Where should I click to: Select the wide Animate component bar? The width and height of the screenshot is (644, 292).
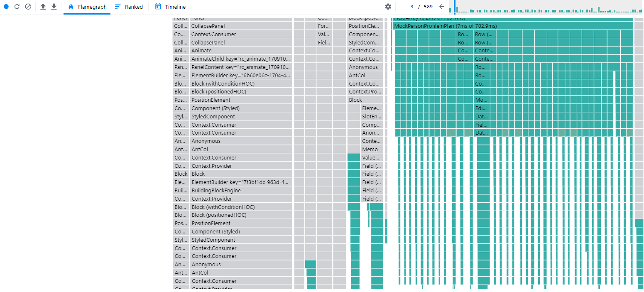tap(241, 51)
